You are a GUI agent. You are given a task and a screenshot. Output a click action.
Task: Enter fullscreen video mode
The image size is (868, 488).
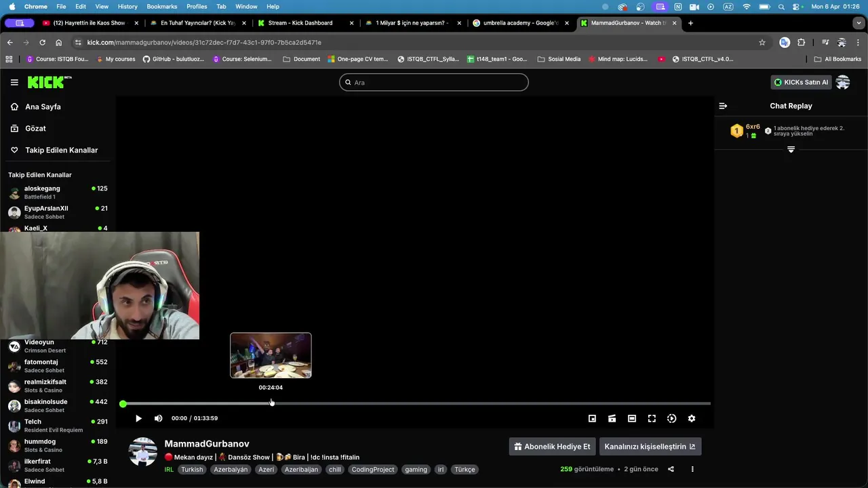coord(652,418)
